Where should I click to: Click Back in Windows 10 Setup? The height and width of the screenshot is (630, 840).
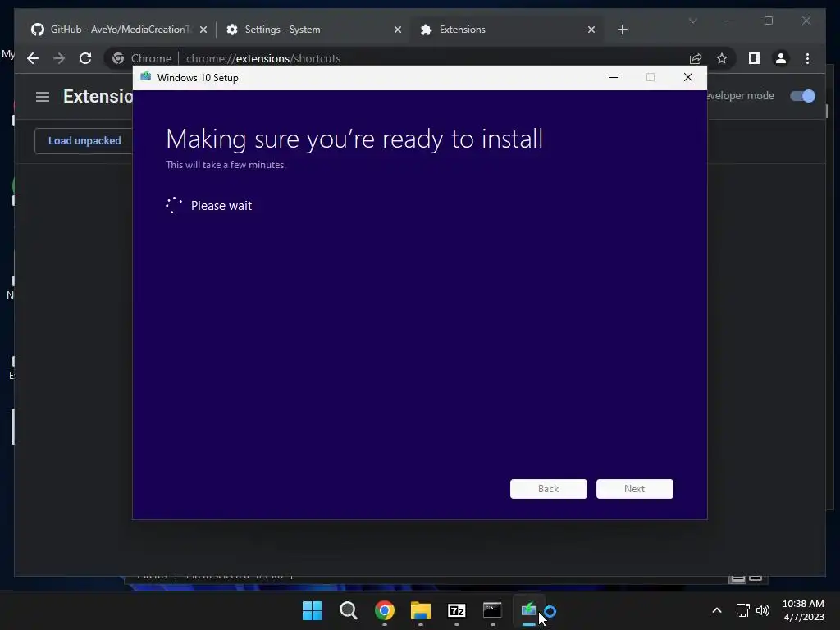(548, 489)
